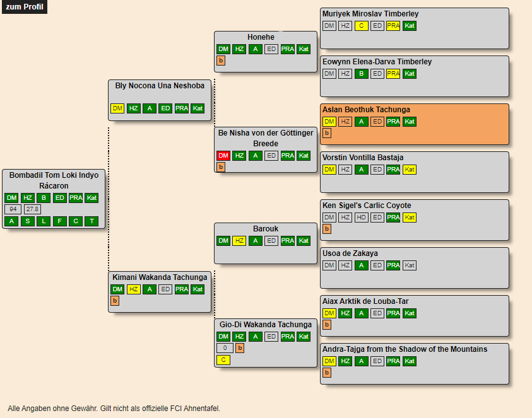This screenshot has height=418, width=532.
Task: Open the highlighted Aslan Beothuk Tachunga card
Action: coord(366,110)
